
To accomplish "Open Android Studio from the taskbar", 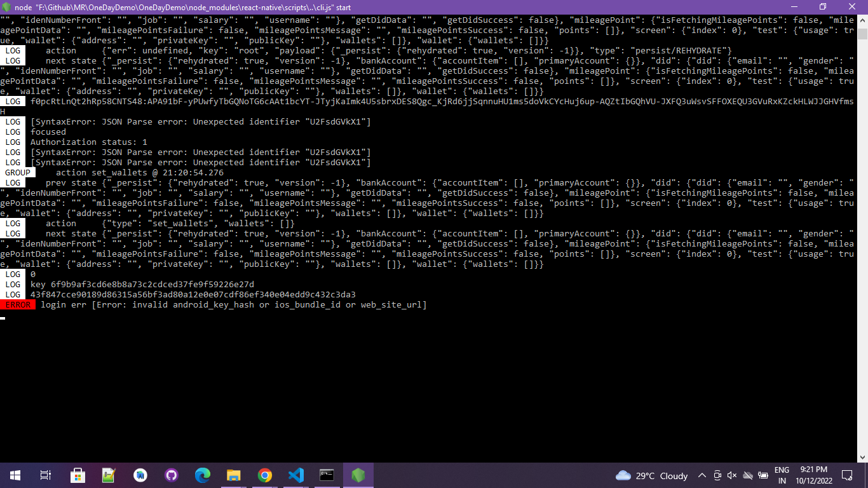I will 140,475.
